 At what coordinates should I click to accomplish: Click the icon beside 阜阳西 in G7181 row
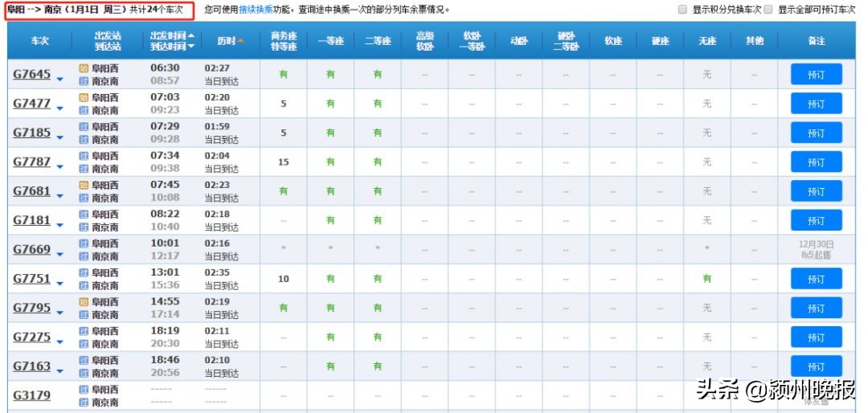click(x=84, y=215)
